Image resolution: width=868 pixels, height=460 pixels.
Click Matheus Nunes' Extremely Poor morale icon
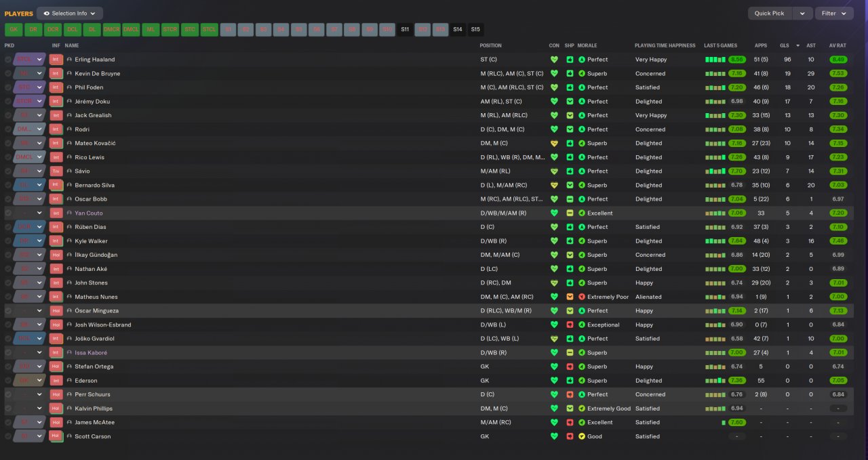pyautogui.click(x=581, y=297)
